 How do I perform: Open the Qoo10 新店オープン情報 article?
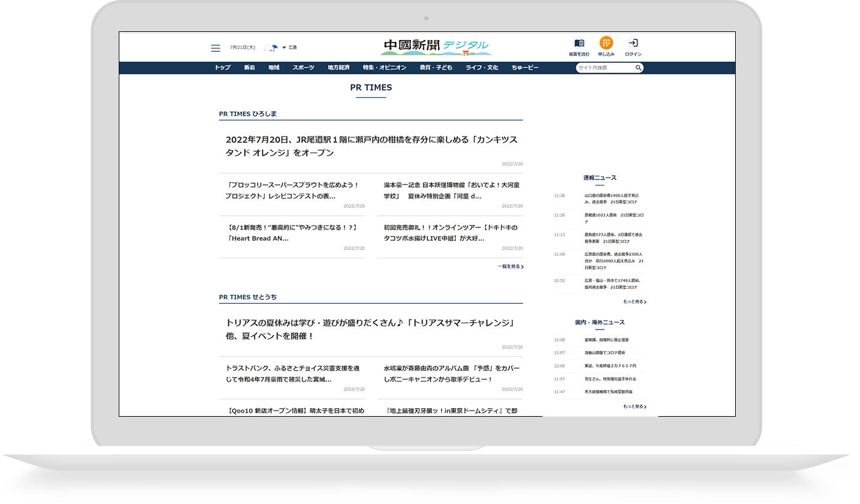295,411
